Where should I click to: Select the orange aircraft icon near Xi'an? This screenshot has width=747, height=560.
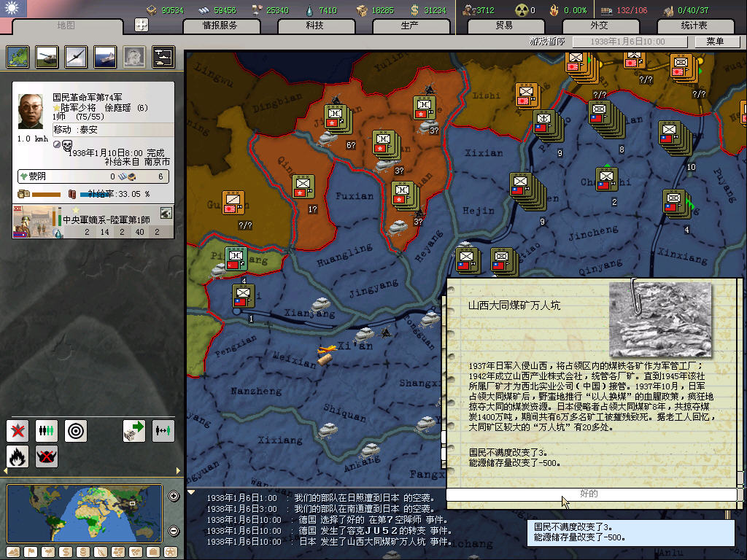(326, 351)
